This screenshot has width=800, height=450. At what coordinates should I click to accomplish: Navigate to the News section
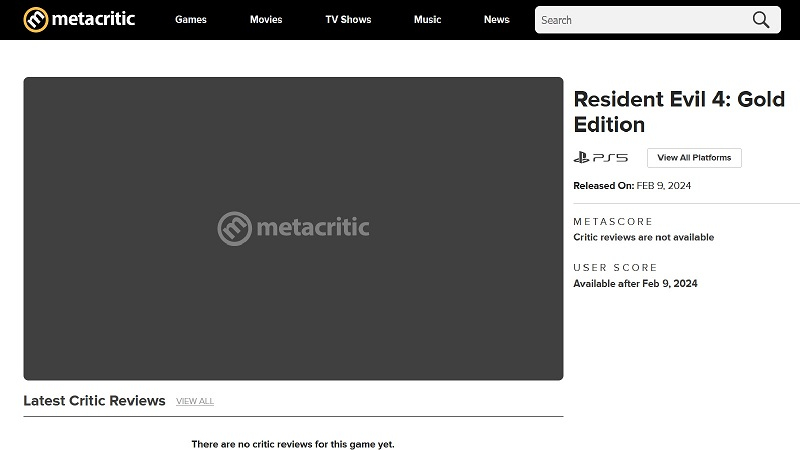click(x=496, y=20)
